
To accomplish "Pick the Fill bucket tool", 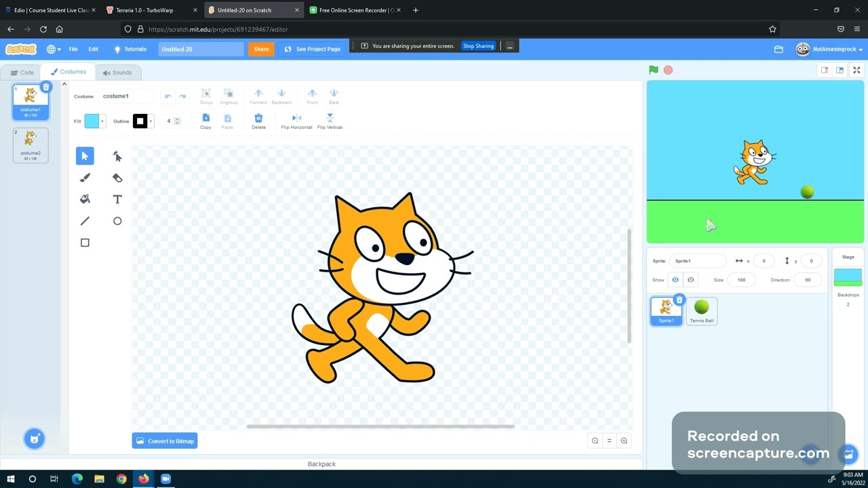I will pos(85,199).
